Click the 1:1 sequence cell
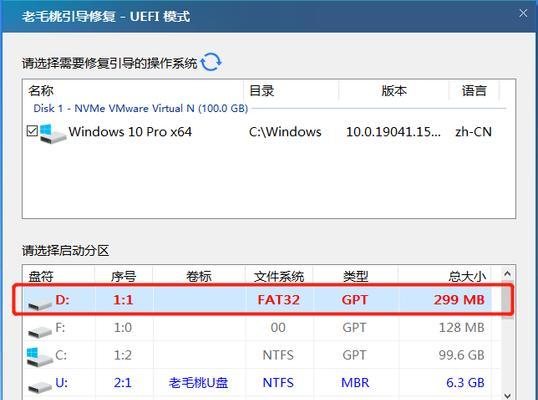Viewport: 538px width, 400px height. [123, 299]
